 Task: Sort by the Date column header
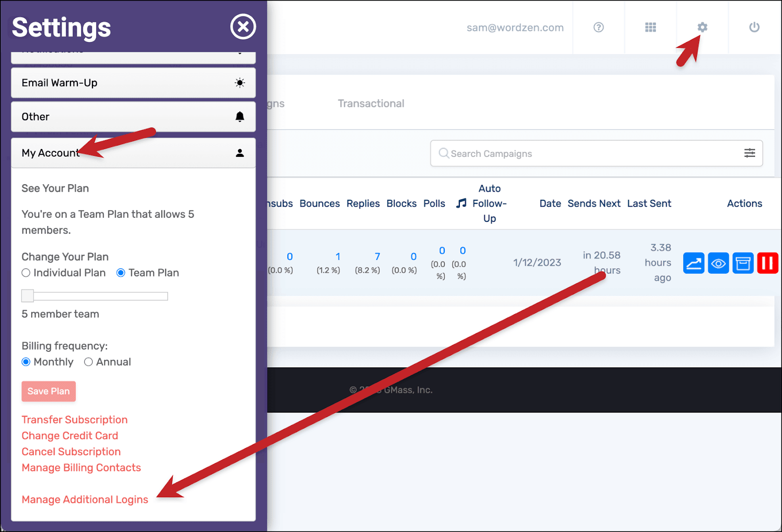(550, 203)
